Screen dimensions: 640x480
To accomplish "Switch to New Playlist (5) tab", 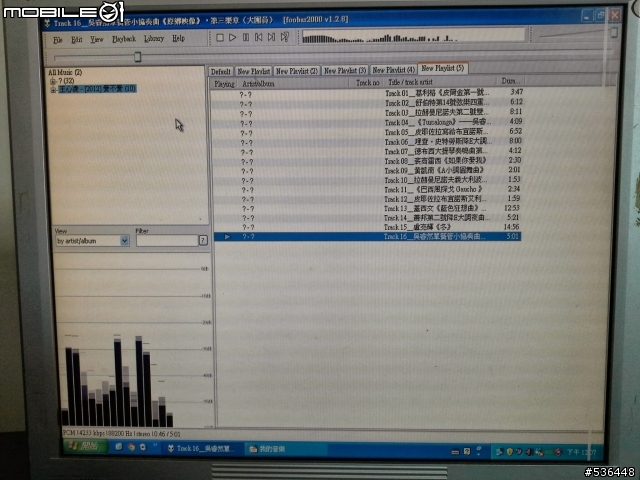I will (443, 68).
